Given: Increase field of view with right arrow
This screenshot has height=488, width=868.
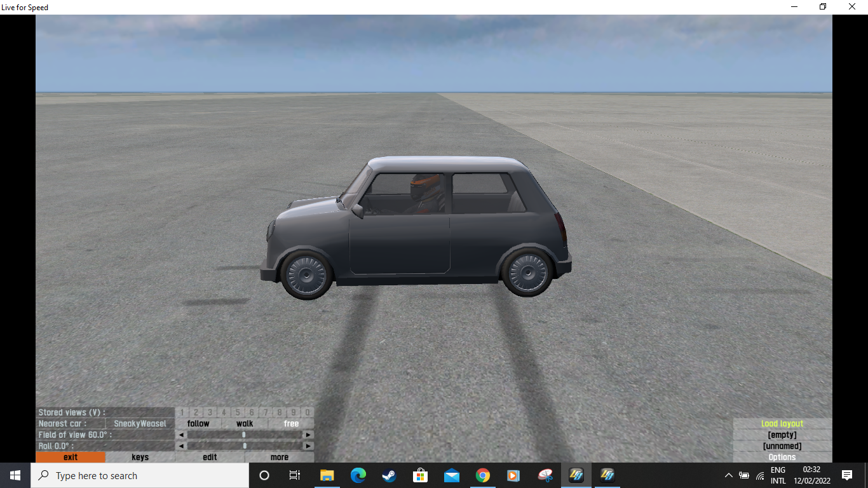Looking at the screenshot, I should click(x=308, y=435).
